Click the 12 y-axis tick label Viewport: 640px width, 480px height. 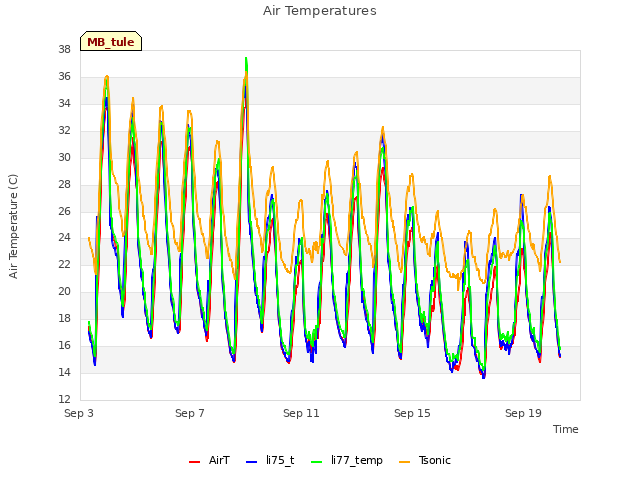point(64,399)
